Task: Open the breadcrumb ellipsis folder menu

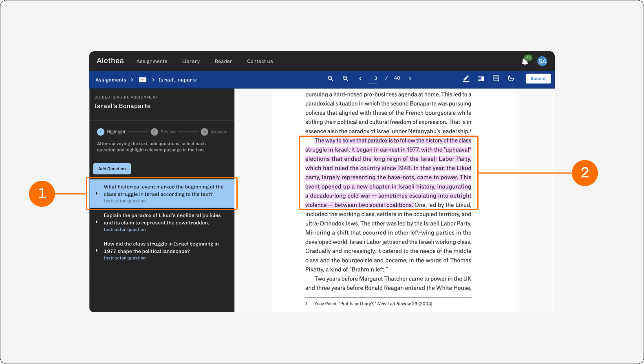Action: point(143,80)
